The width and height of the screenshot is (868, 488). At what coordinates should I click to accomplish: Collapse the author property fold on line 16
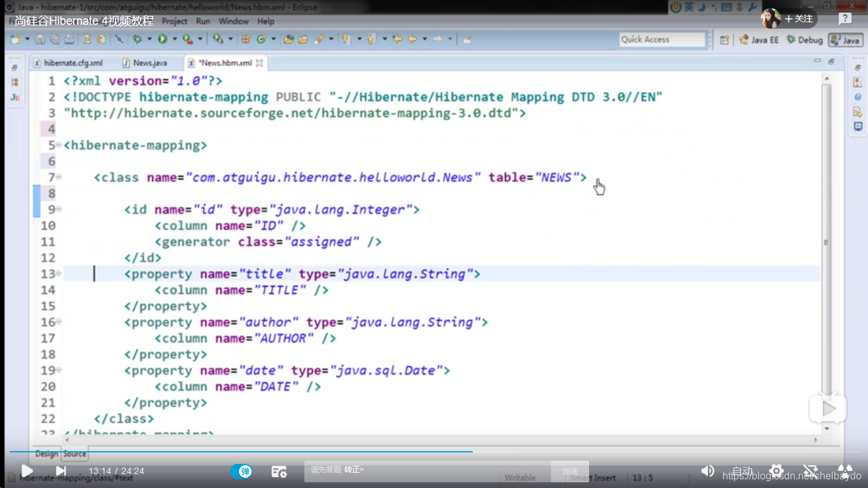58,322
